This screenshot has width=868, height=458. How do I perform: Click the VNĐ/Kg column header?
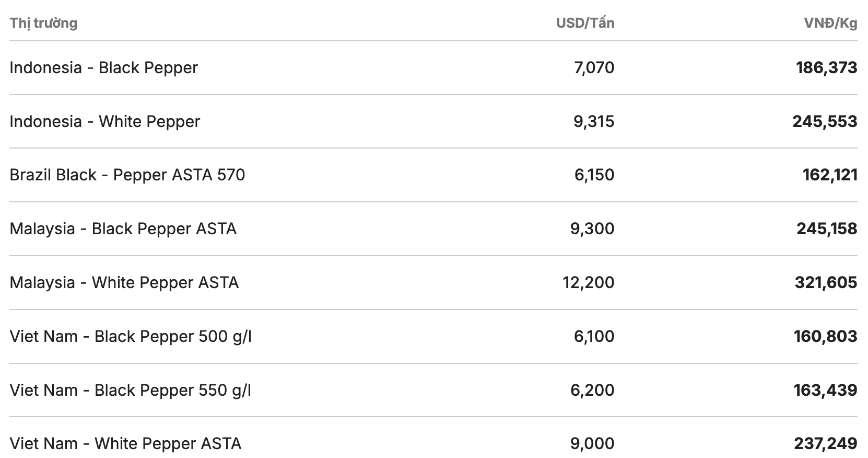(830, 23)
